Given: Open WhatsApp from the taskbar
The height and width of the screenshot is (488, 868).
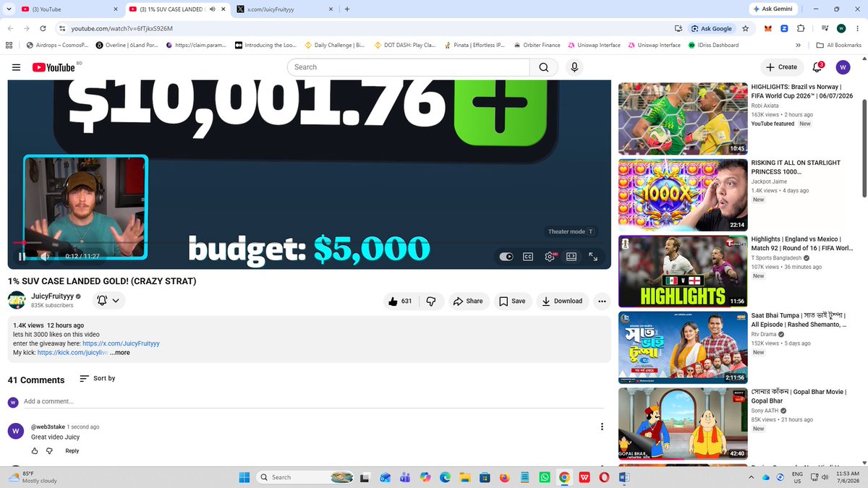Looking at the screenshot, I should point(545,477).
